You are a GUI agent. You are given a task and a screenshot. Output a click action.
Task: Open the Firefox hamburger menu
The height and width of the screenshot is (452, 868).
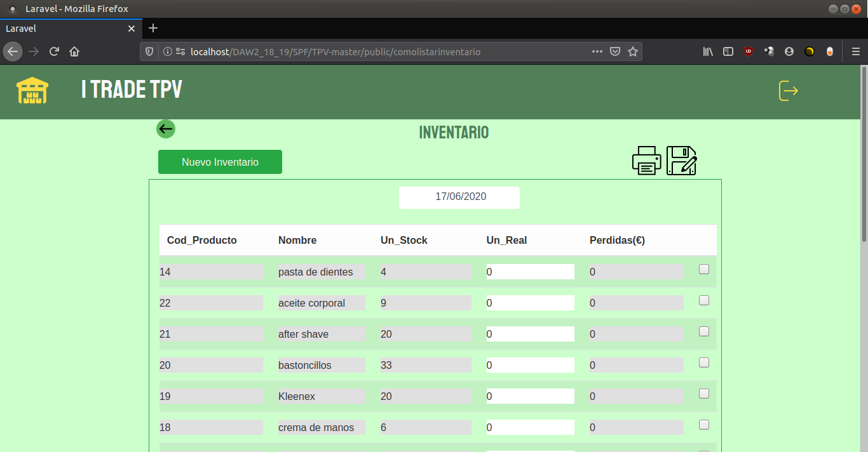855,51
